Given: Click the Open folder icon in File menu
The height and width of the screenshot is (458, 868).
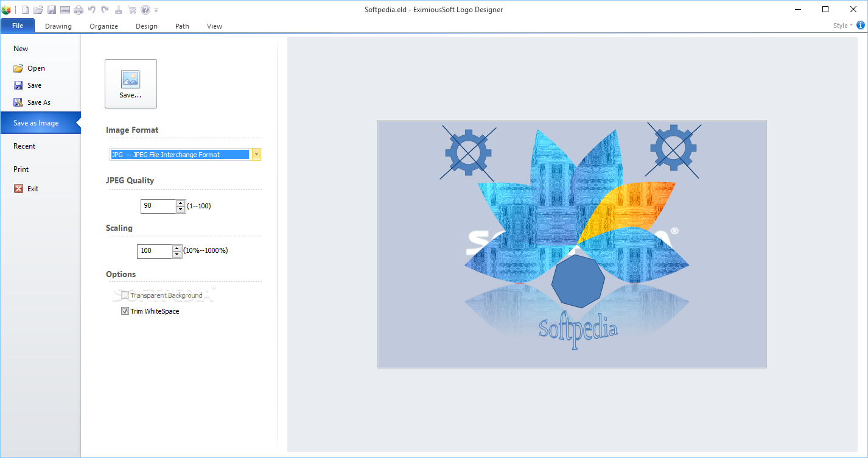Looking at the screenshot, I should point(18,68).
